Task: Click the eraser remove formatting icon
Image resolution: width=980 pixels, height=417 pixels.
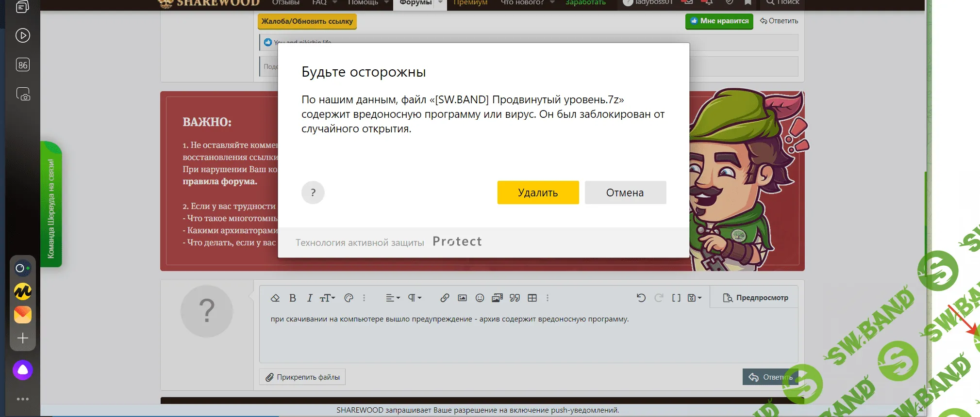Action: click(x=275, y=298)
